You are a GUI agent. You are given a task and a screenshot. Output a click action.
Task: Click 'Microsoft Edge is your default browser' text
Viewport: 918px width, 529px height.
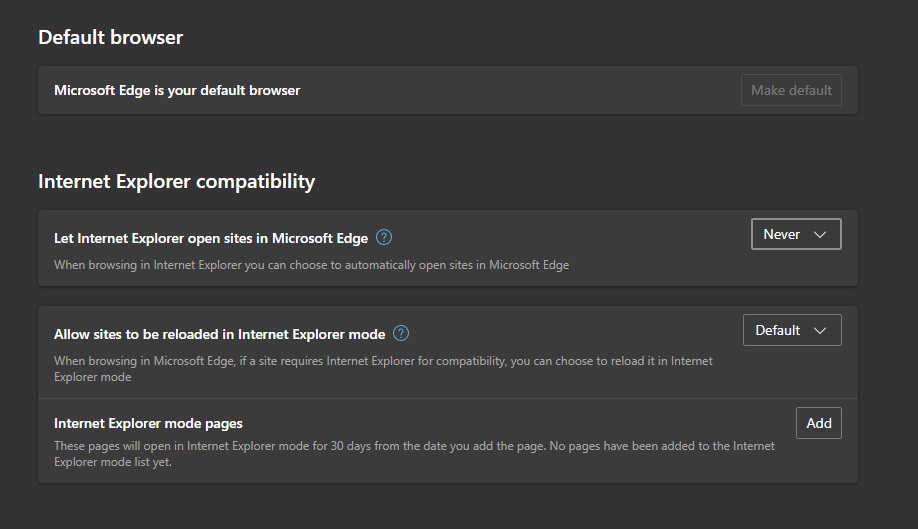point(177,91)
